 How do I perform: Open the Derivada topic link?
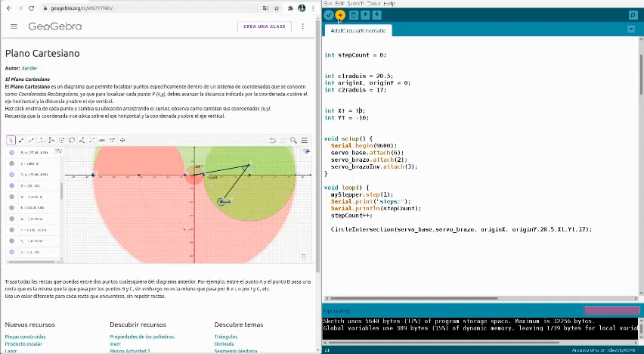(224, 343)
